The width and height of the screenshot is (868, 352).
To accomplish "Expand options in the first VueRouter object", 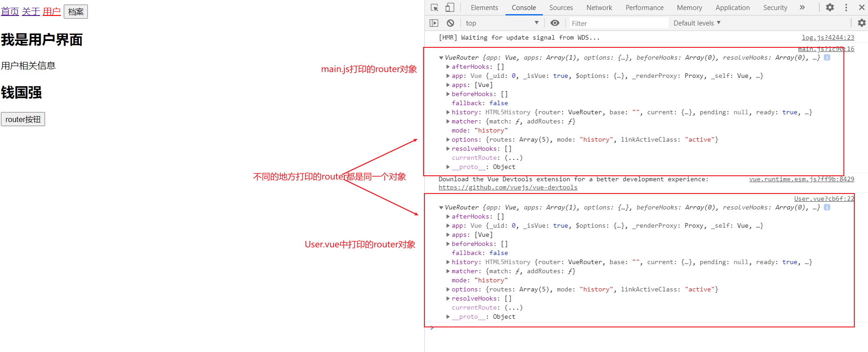I will click(448, 140).
